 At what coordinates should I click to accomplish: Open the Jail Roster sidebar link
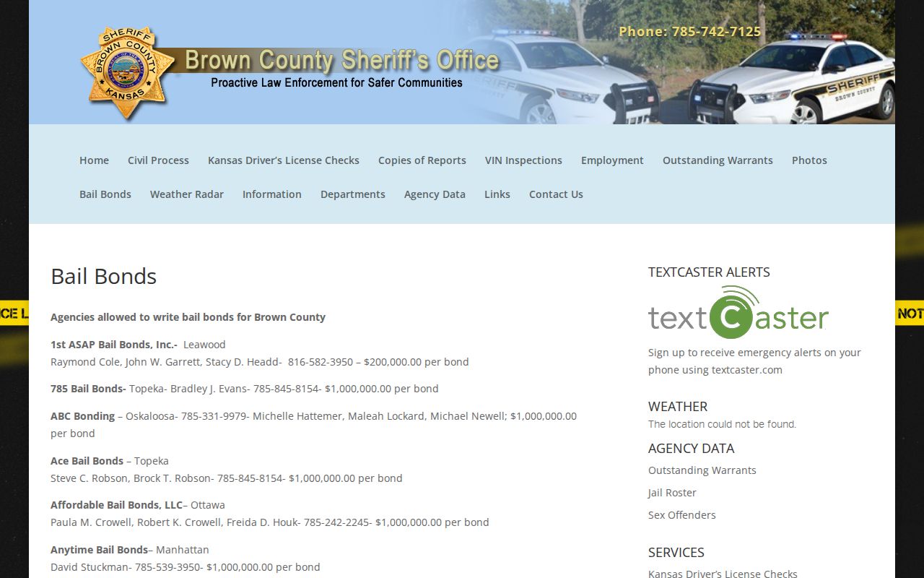(x=672, y=493)
